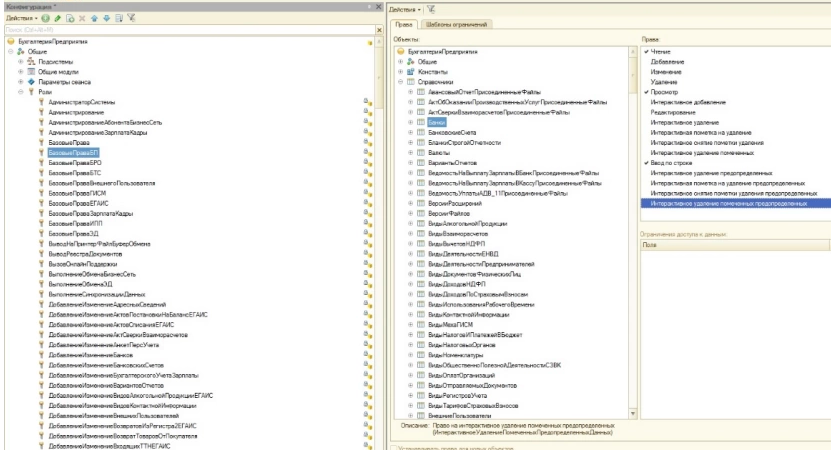Click the delete X icon in configuration toolbar
Screen dimensions: 831x450
click(x=81, y=18)
